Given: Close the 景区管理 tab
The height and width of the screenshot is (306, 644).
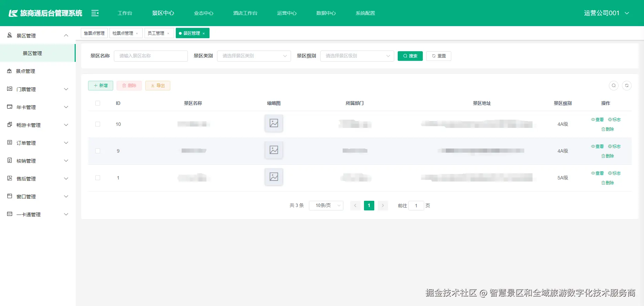Looking at the screenshot, I should tap(204, 33).
